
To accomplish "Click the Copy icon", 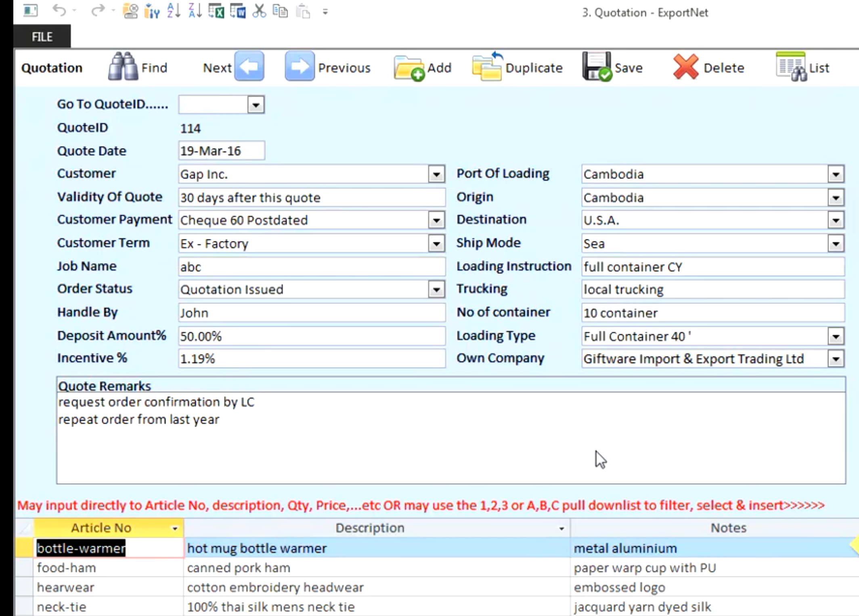I will click(x=281, y=11).
